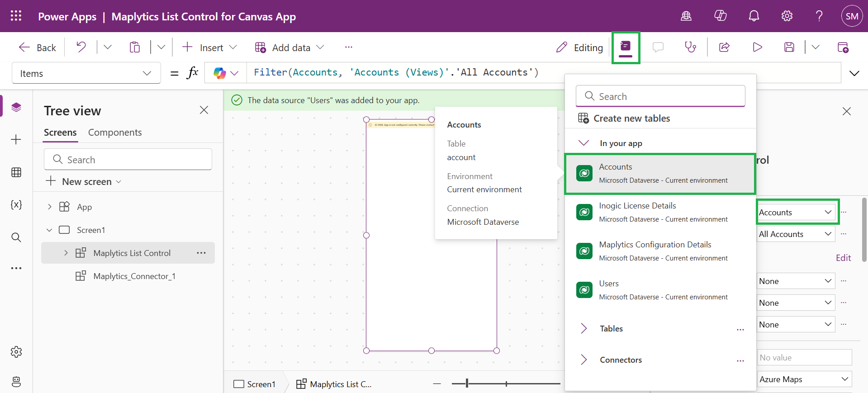The width and height of the screenshot is (868, 393).
Task: Open the Accounts dropdown in properties
Action: 796,212
